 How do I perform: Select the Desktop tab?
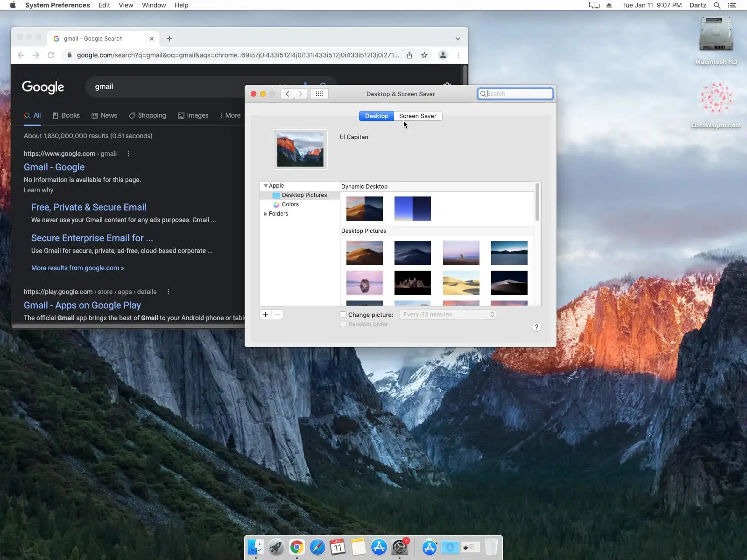[x=376, y=116]
